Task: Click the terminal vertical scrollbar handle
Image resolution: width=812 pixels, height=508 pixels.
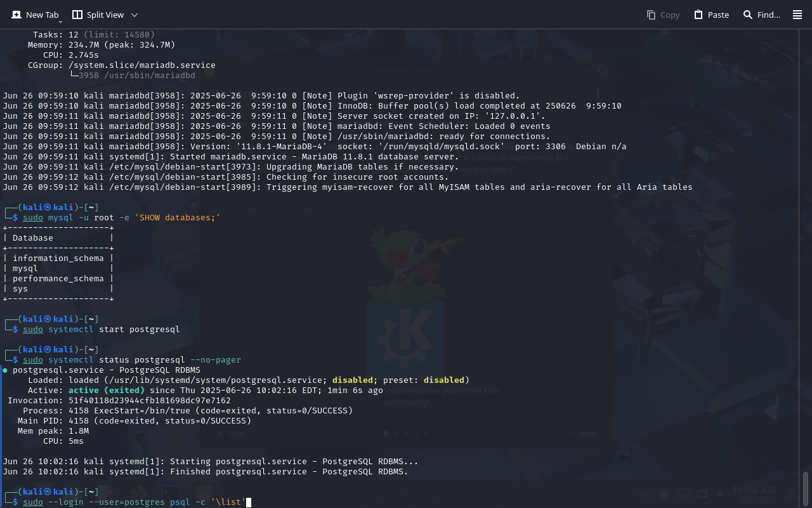Action: click(806, 488)
